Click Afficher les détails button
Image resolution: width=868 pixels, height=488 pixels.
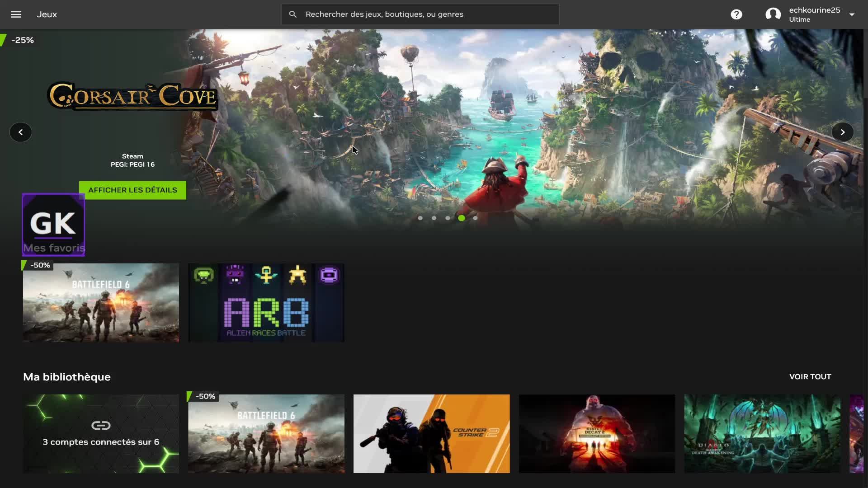click(132, 190)
